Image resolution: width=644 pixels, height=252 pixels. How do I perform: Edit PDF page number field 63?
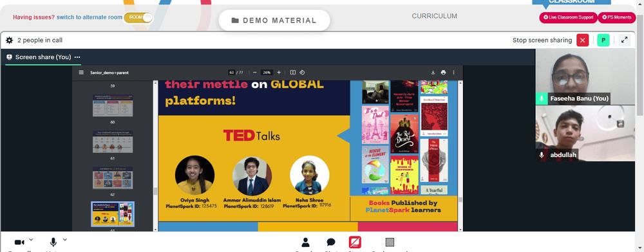232,73
